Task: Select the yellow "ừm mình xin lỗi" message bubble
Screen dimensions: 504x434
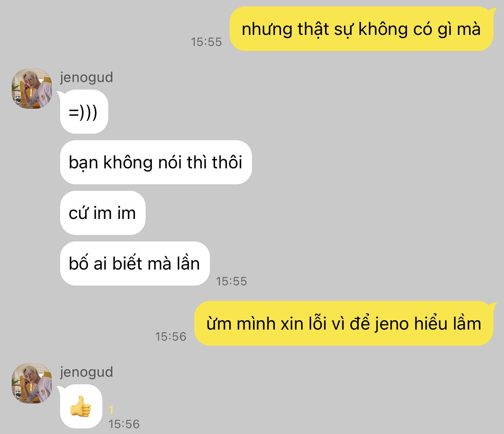Action: (344, 324)
